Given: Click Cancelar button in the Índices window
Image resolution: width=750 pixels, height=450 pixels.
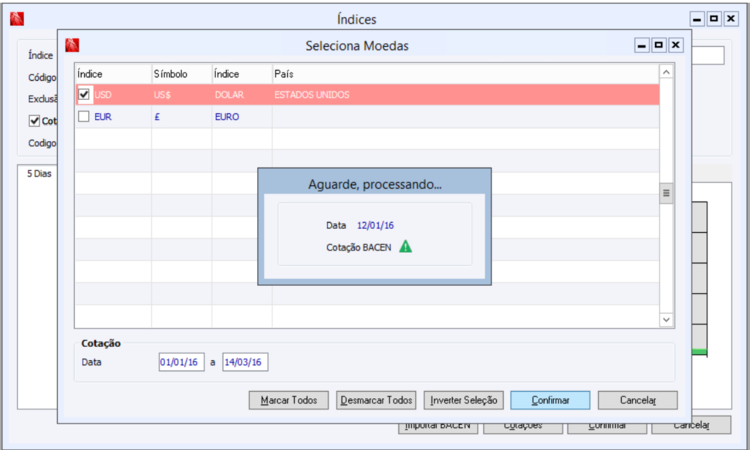Looking at the screenshot, I should (692, 425).
